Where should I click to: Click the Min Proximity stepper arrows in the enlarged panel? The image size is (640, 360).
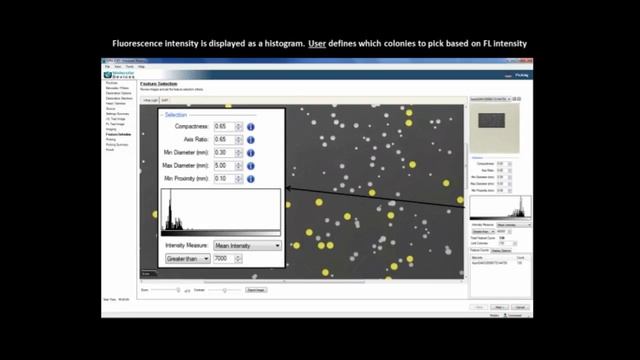(238, 179)
